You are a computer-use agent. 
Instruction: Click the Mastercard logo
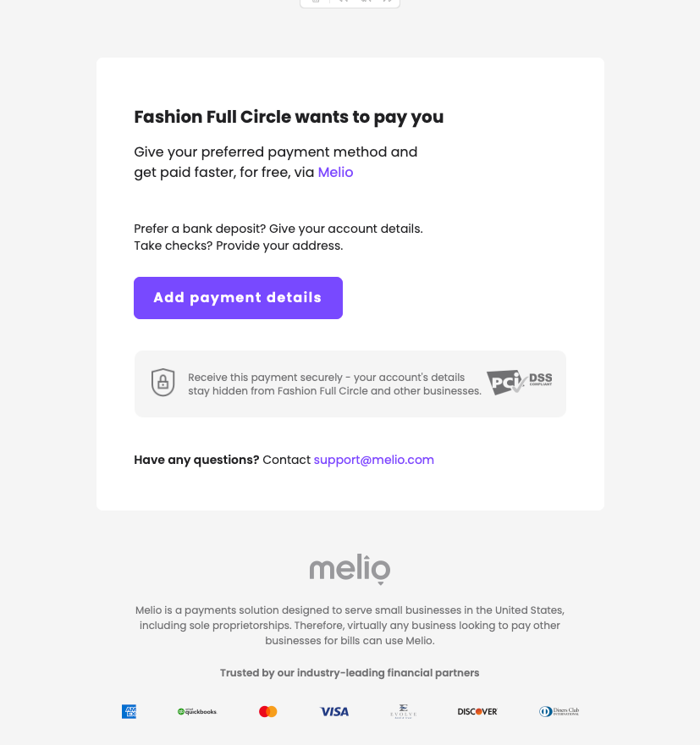[267, 711]
